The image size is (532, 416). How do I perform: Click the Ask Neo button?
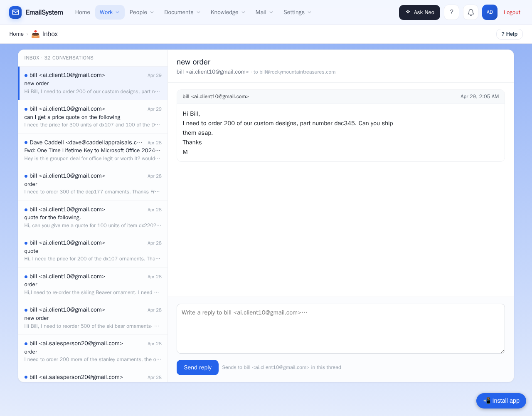click(x=419, y=12)
